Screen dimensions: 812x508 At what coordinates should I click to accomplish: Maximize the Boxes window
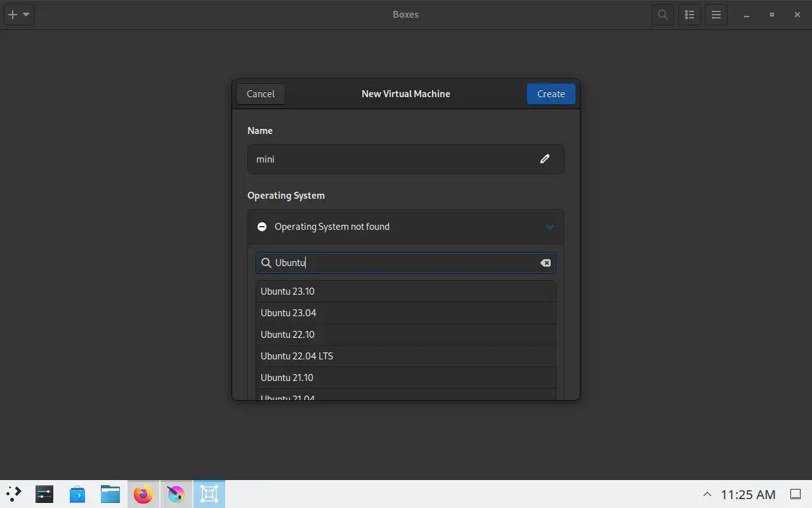pyautogui.click(x=772, y=15)
